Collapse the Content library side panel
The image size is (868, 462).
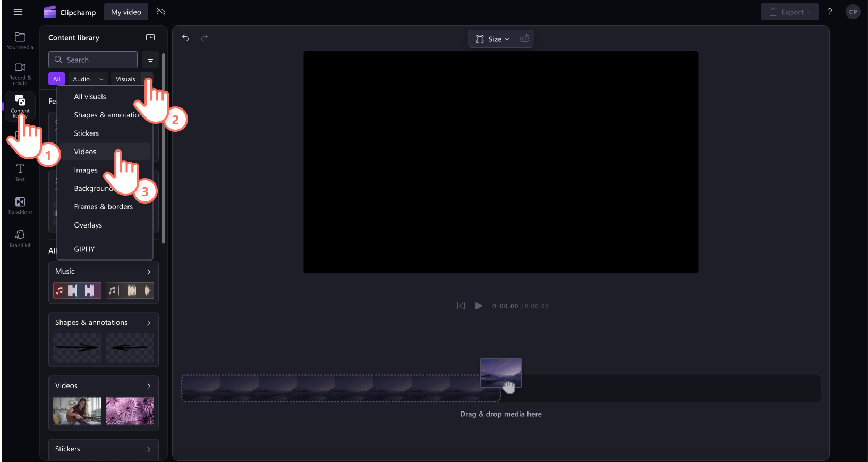[x=150, y=37]
